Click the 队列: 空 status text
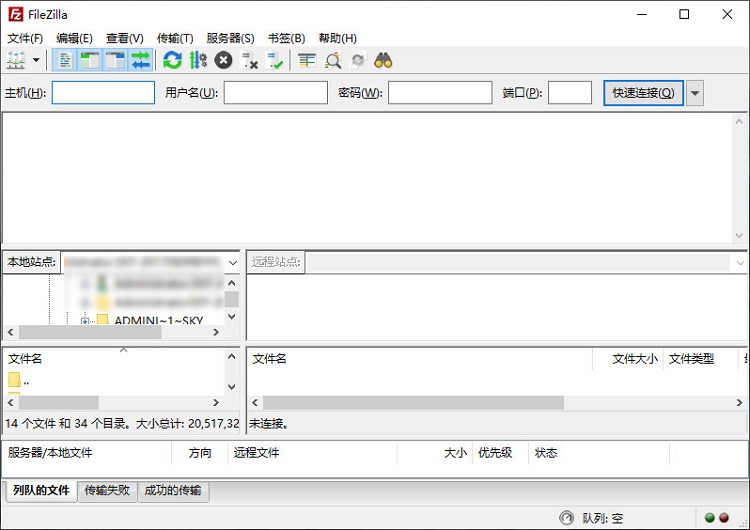The width and height of the screenshot is (750, 530). (x=603, y=518)
